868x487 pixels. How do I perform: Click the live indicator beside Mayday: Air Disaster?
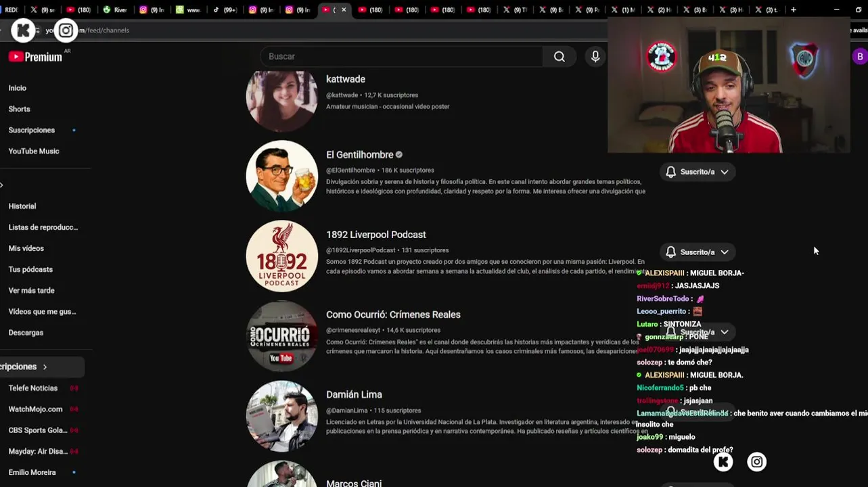tap(74, 451)
